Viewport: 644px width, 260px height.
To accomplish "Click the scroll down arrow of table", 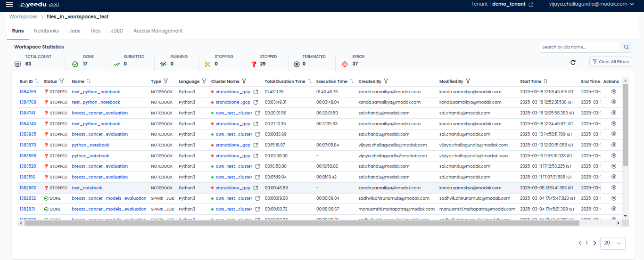I will pos(626,215).
